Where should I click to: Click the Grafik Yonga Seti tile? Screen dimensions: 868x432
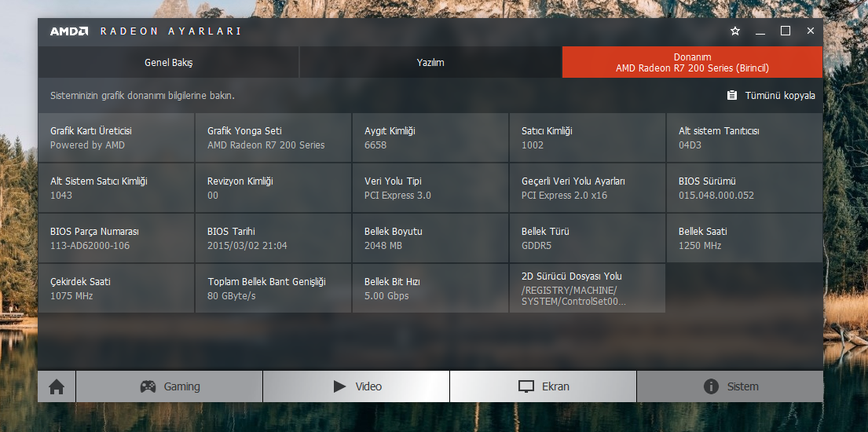(x=273, y=137)
